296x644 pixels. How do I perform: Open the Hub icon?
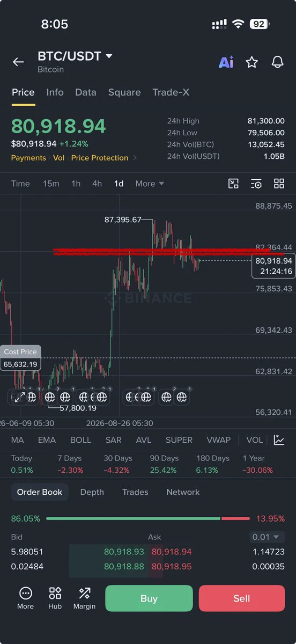[55, 598]
